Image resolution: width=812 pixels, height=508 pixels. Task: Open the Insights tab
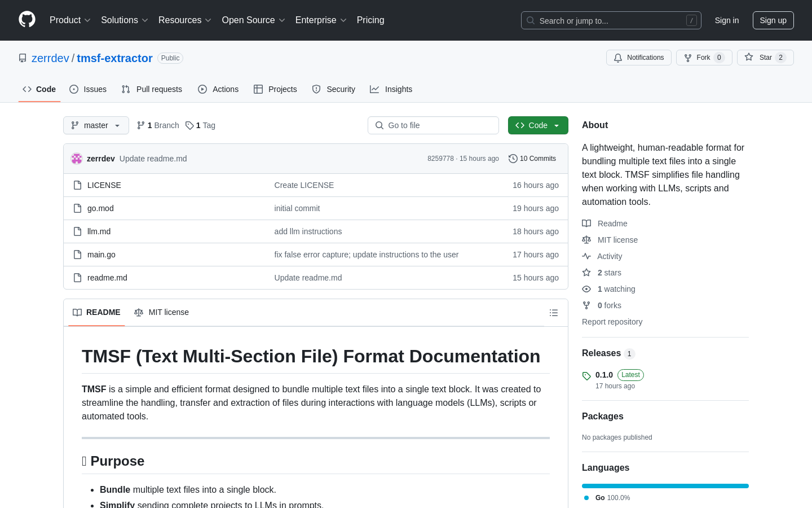click(391, 89)
